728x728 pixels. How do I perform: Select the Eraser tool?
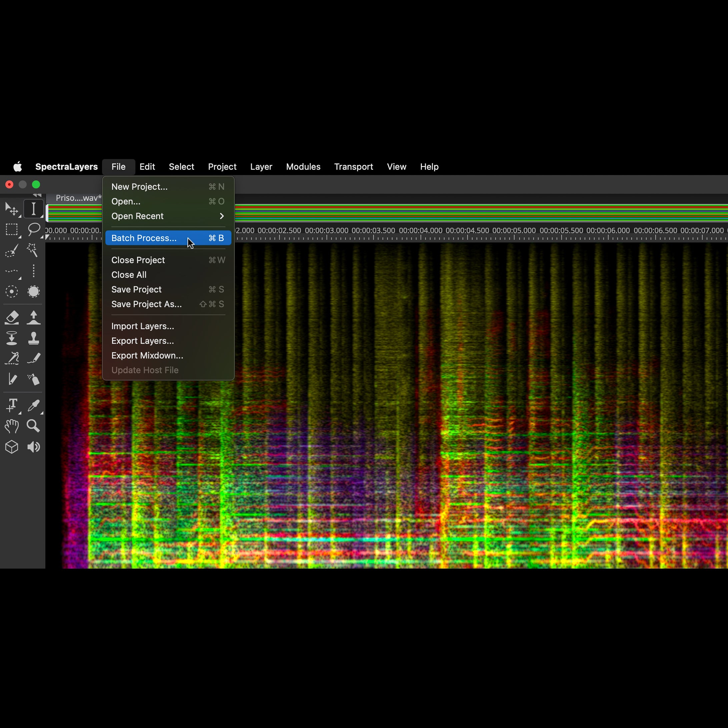(12, 317)
